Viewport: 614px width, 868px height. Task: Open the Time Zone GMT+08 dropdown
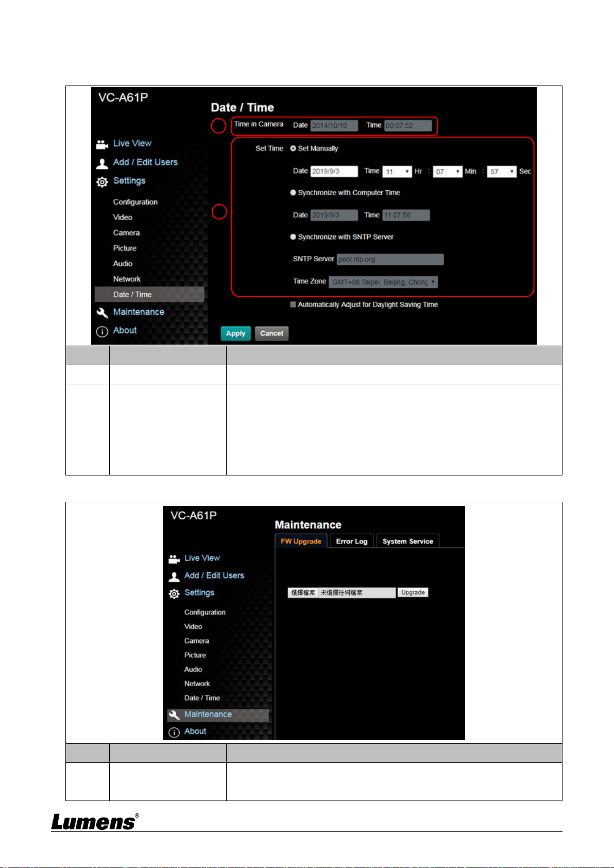pos(384,282)
